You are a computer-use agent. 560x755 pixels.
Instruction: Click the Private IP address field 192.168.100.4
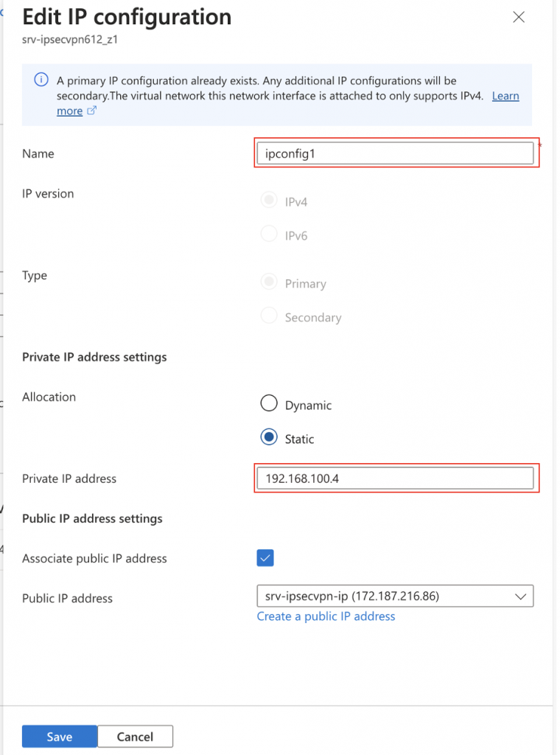point(395,478)
